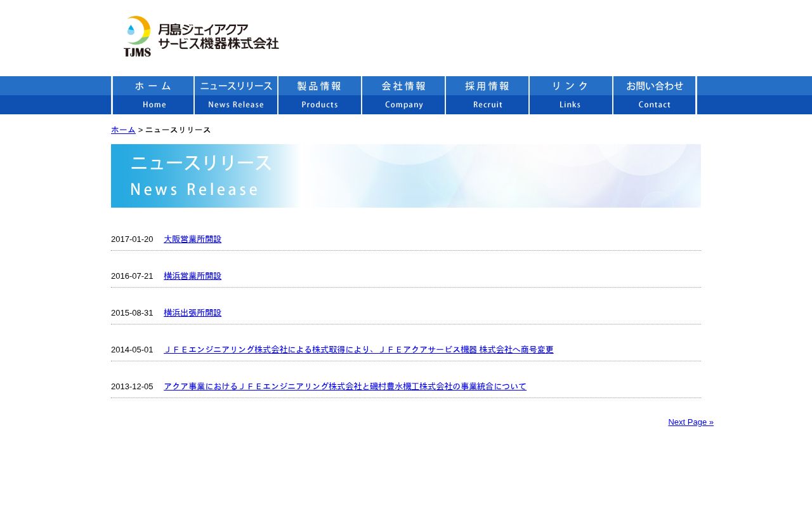812x508 pixels.
Task: Click the 2017-01-20 news date
Action: [x=132, y=239]
